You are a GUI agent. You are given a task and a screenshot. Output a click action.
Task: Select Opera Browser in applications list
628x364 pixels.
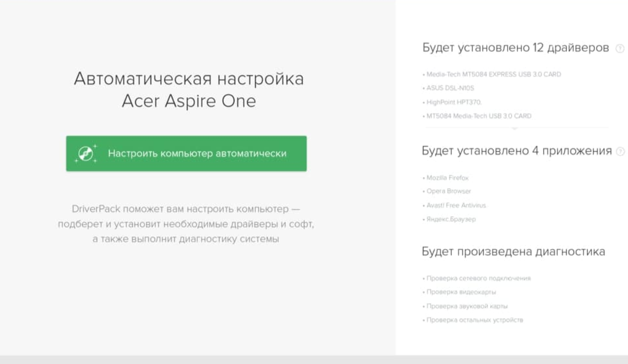pos(449,191)
